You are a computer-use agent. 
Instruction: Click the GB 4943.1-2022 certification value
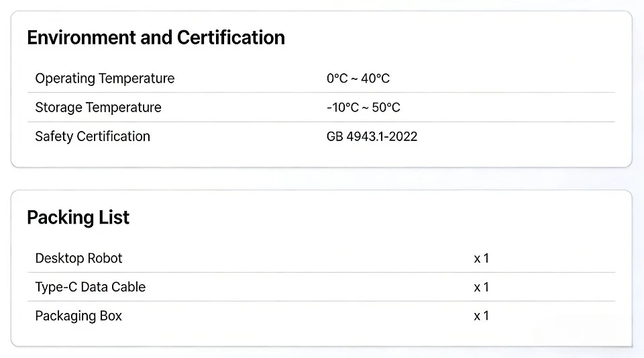372,136
